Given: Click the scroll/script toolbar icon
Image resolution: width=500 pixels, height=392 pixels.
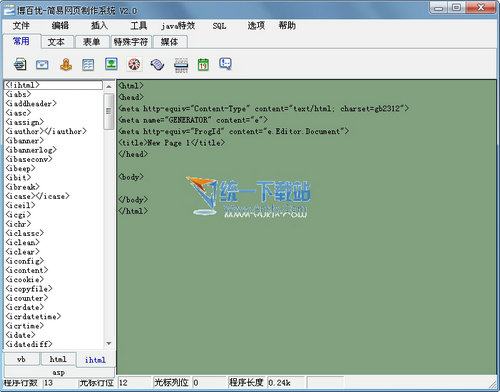Looking at the screenshot, I should 157,64.
